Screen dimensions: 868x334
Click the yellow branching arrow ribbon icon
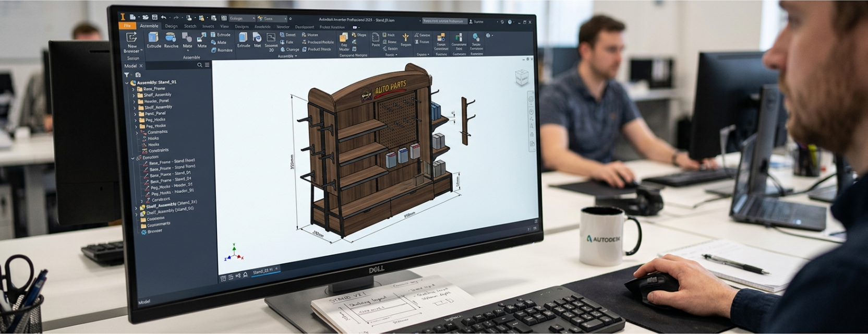pyautogui.click(x=405, y=36)
